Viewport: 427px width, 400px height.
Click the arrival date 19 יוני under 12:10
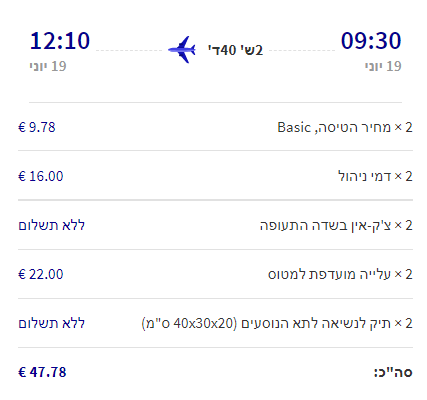(x=48, y=66)
